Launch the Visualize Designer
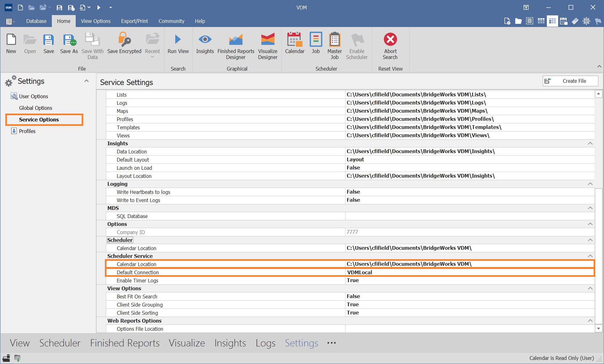 268,46
